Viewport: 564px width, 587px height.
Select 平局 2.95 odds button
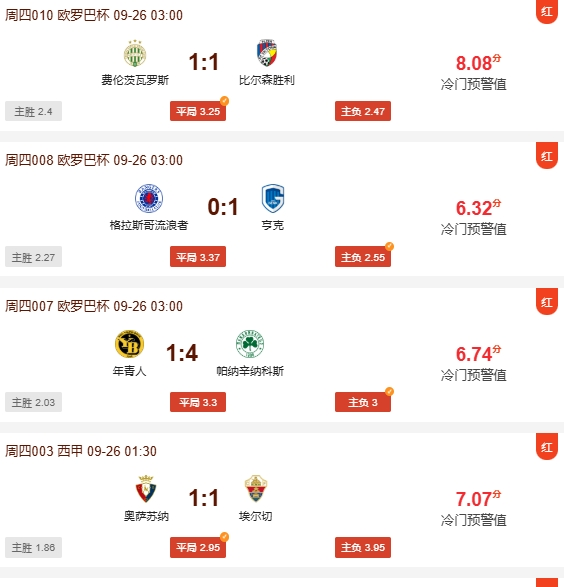198,547
